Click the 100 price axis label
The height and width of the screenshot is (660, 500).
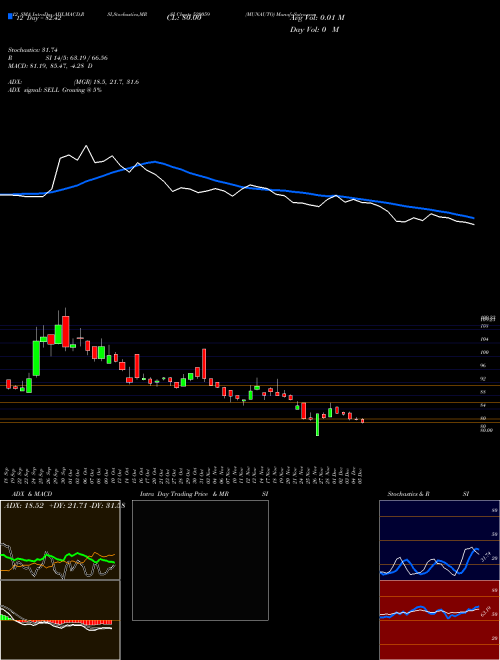(x=484, y=352)
